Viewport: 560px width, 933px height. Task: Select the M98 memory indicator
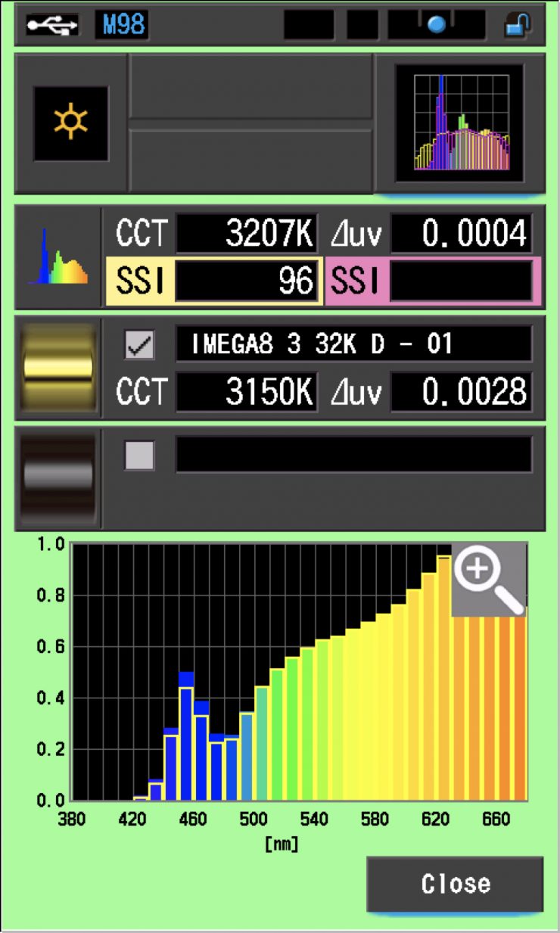point(121,26)
